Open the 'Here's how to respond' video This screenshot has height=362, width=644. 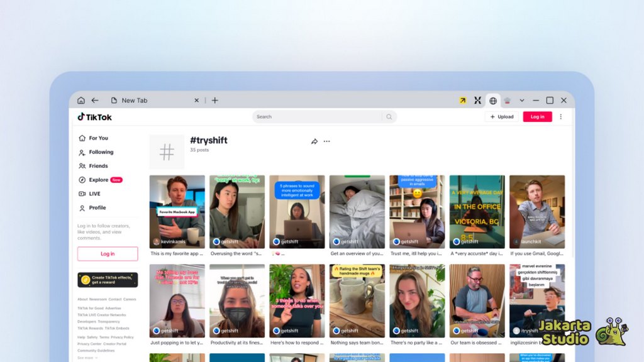tap(297, 301)
